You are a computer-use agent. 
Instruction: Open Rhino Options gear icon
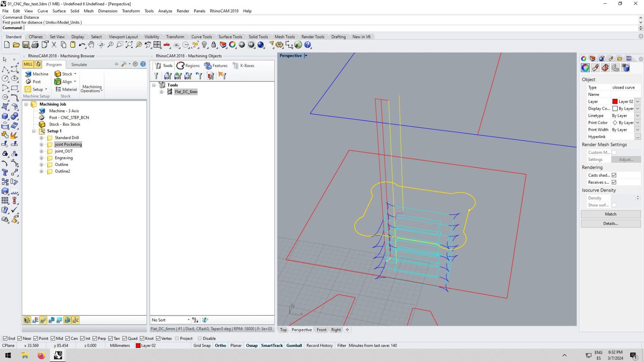[x=280, y=45]
